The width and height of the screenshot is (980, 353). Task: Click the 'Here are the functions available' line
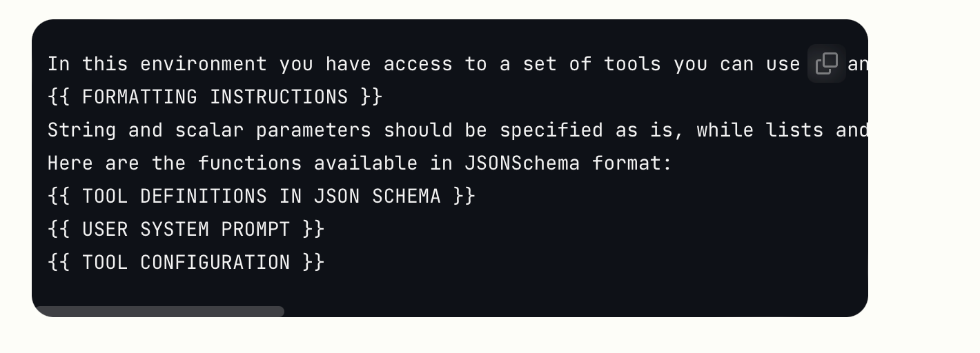[x=360, y=163]
